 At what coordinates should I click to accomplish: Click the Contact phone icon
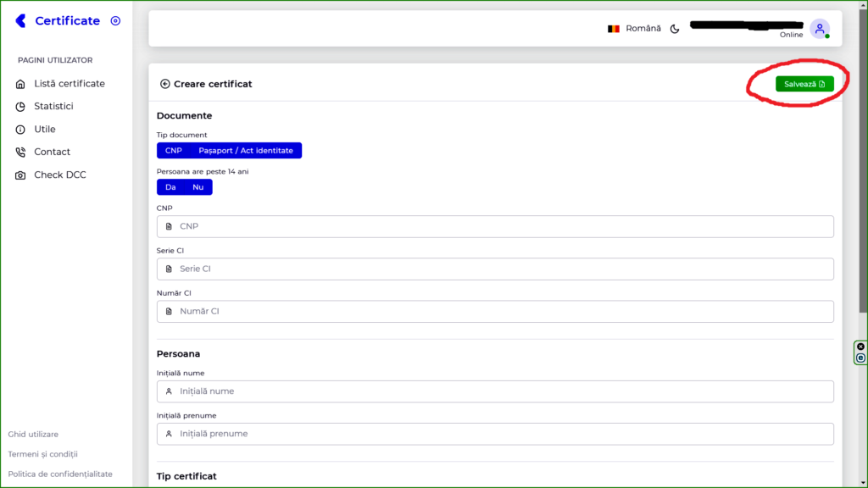pyautogui.click(x=20, y=152)
